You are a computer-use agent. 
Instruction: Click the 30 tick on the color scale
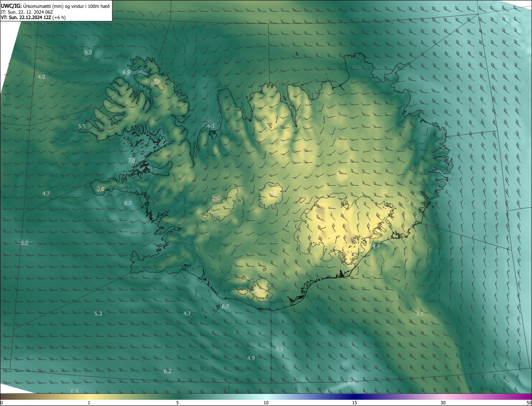[443, 403]
